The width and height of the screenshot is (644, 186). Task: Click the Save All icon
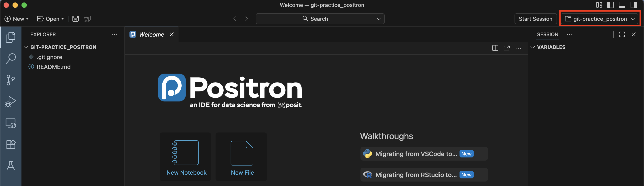87,19
